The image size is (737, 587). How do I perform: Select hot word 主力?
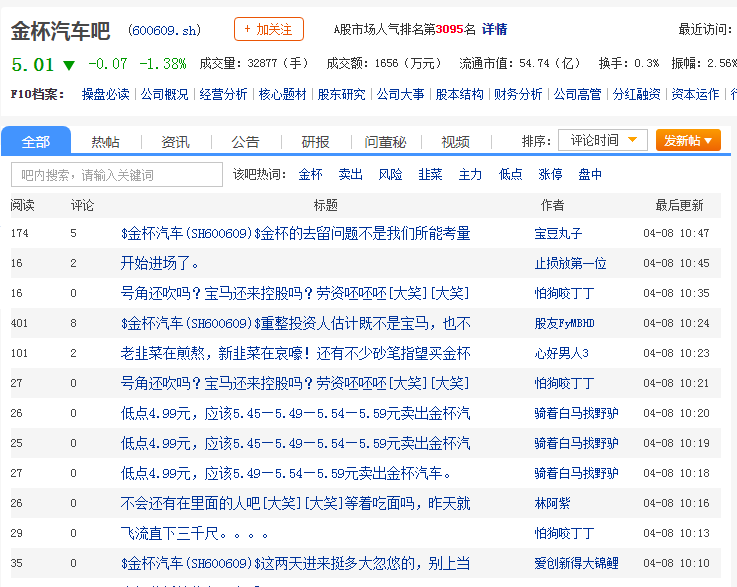(x=470, y=174)
